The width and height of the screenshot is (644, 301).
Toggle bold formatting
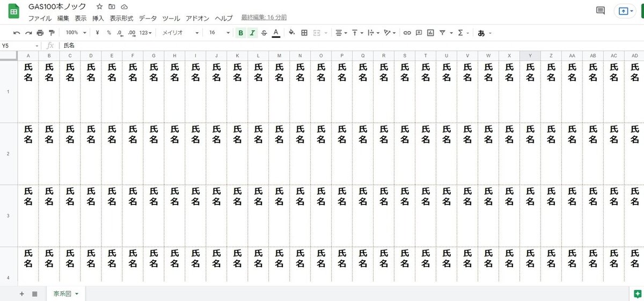pyautogui.click(x=240, y=33)
